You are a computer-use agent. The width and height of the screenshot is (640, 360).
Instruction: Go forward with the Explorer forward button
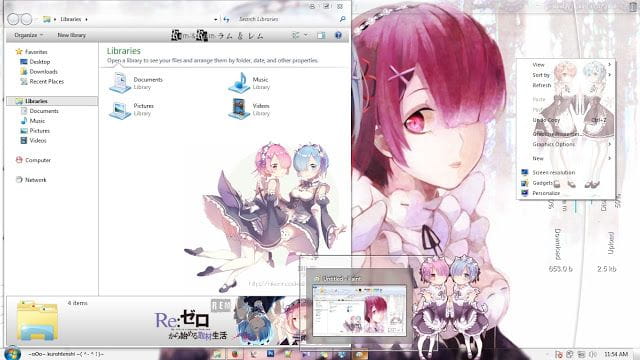[26, 19]
